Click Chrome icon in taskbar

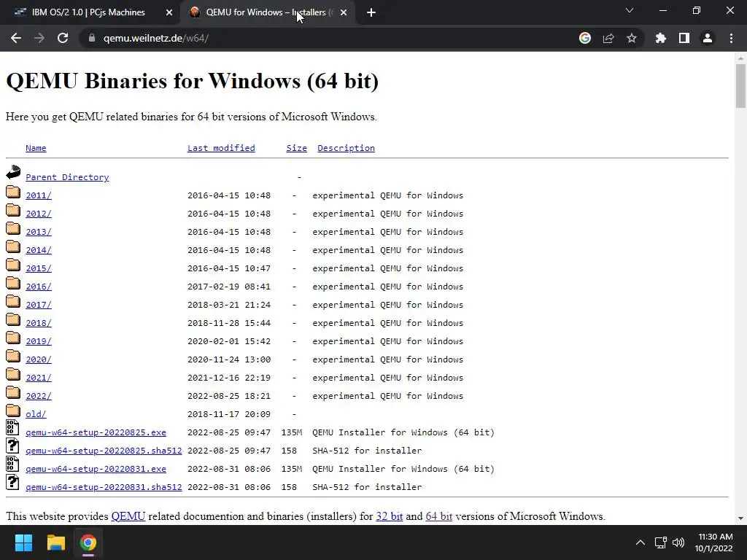pos(88,542)
